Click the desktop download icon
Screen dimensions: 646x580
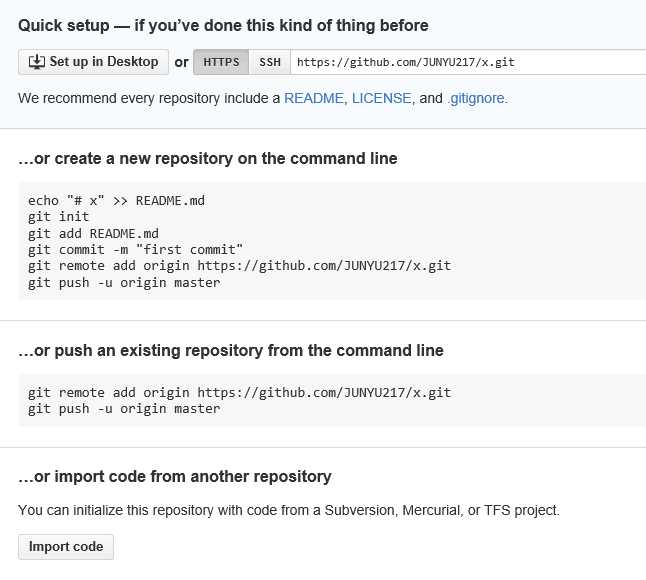click(37, 62)
